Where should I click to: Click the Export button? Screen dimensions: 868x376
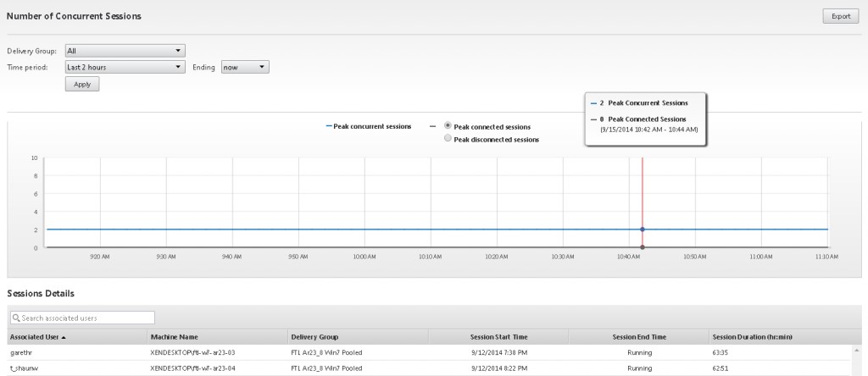pos(841,16)
